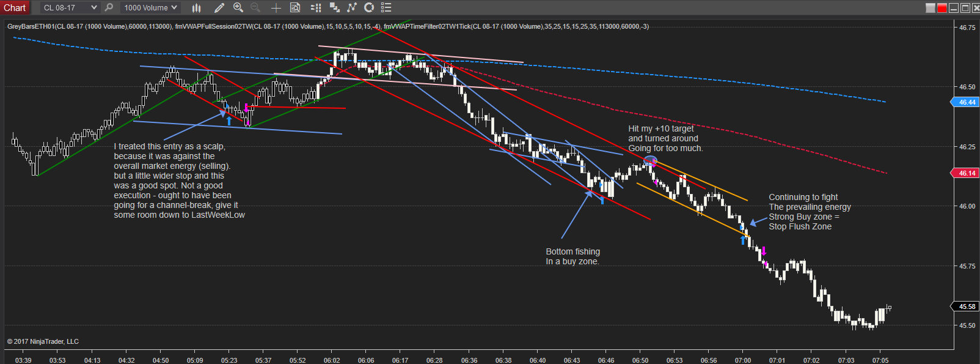Click the red link color square

pos(942,8)
